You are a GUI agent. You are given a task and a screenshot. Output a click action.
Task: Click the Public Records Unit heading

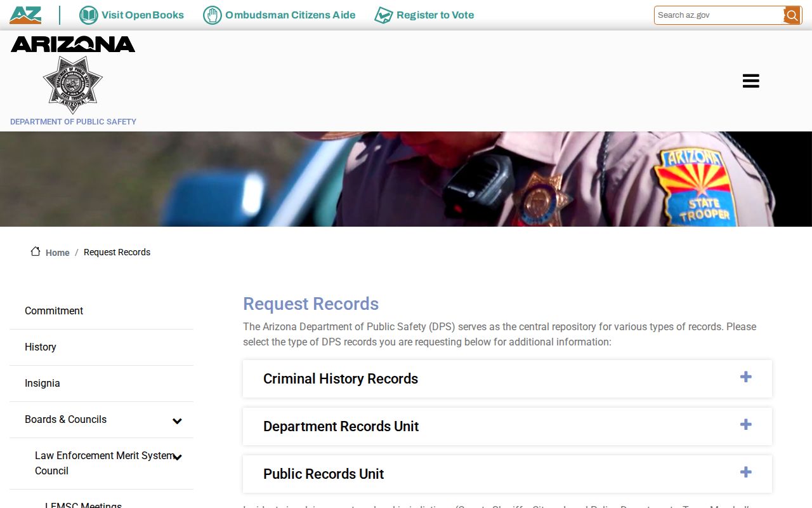click(324, 474)
